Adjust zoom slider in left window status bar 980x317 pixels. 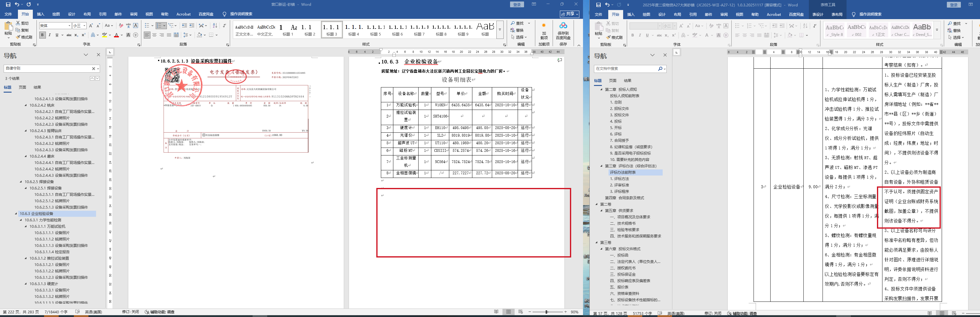547,312
